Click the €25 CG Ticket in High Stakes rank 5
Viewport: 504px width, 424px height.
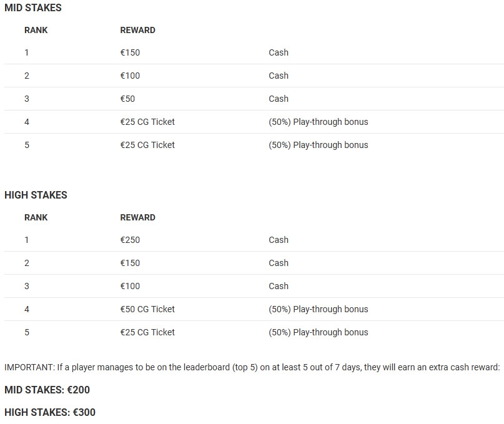pos(147,332)
